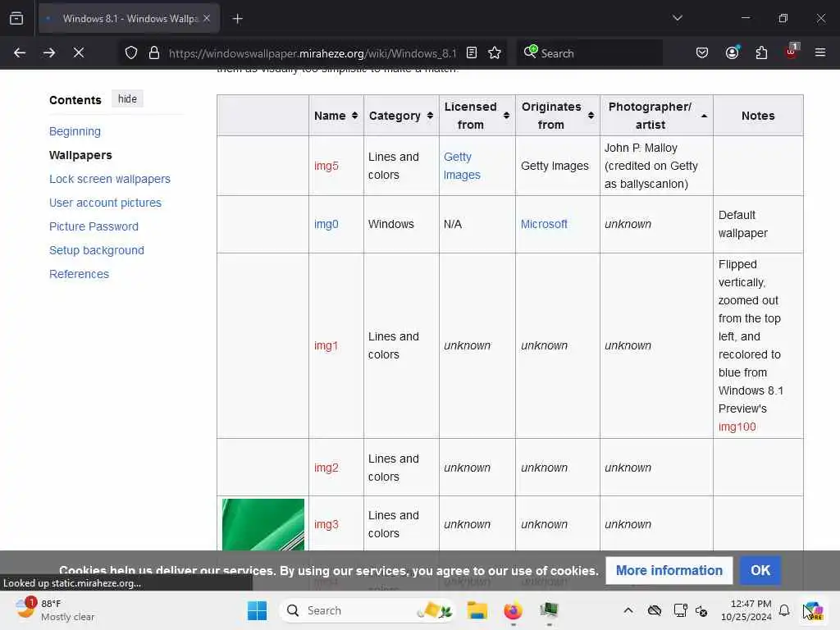Open the tracking protection shield

point(131,52)
